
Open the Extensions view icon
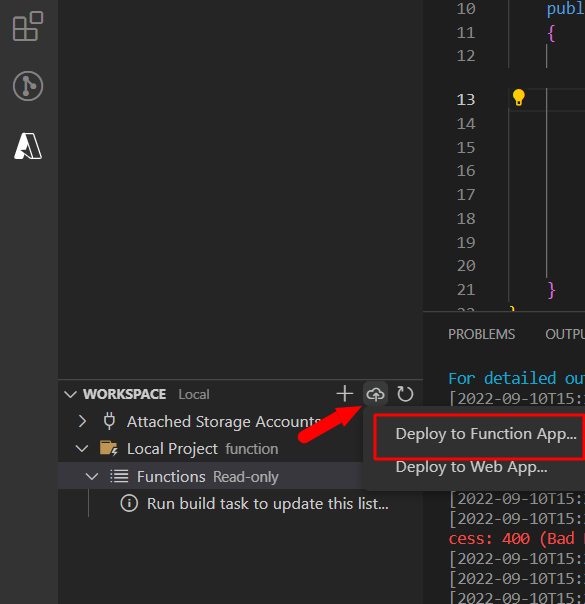tap(28, 26)
